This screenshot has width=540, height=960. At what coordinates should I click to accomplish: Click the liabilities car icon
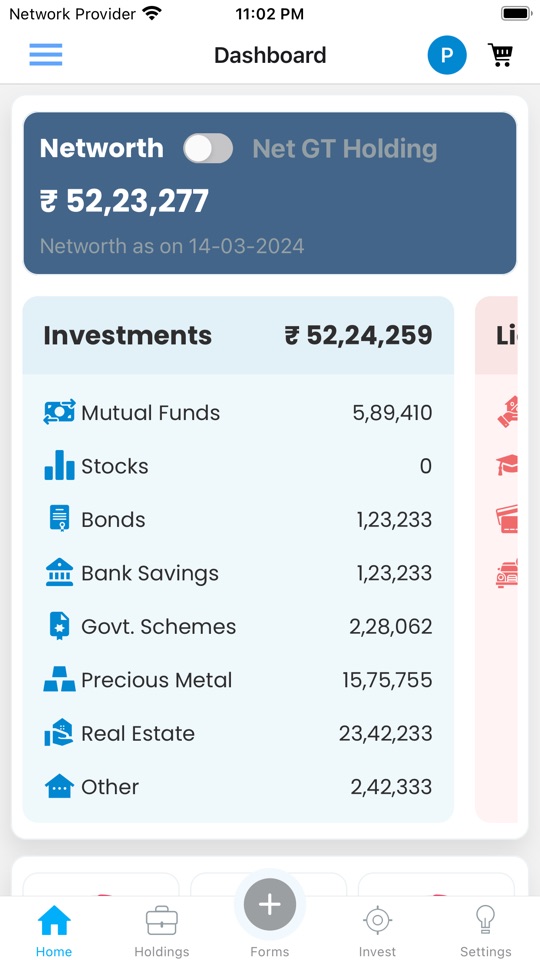(507, 572)
